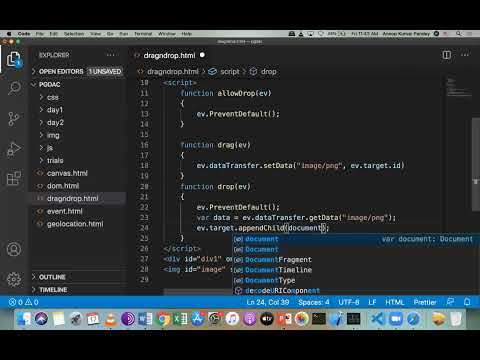
Task: Launch Siri from the dock
Action: [41, 319]
